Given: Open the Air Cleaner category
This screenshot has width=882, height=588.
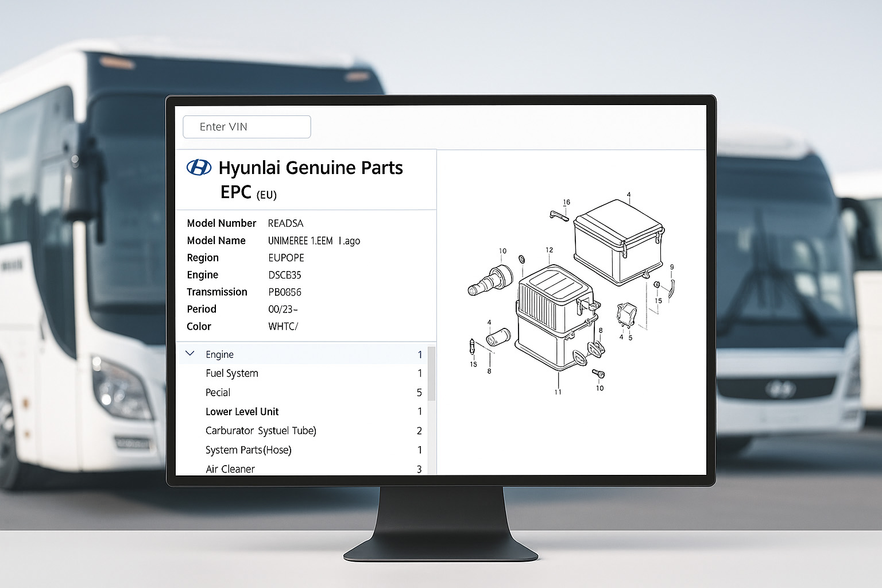Looking at the screenshot, I should coord(230,469).
